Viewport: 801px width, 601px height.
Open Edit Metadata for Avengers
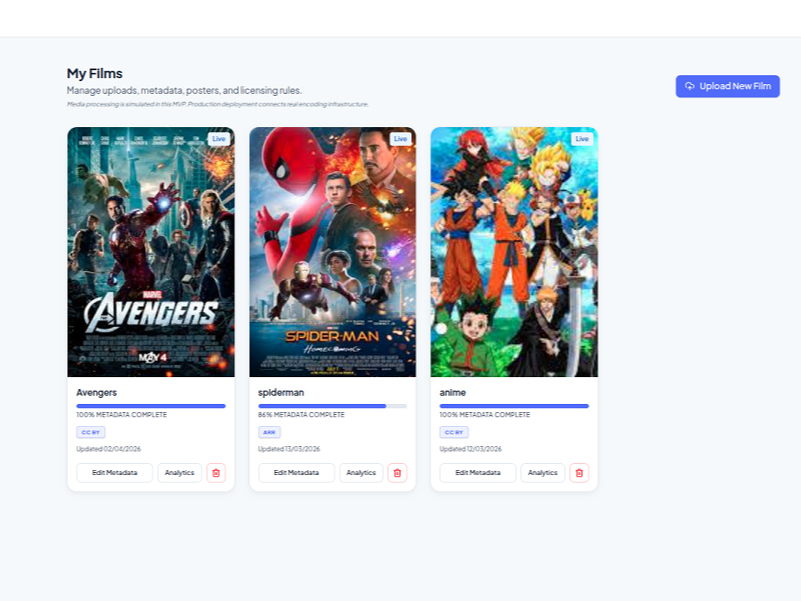115,473
